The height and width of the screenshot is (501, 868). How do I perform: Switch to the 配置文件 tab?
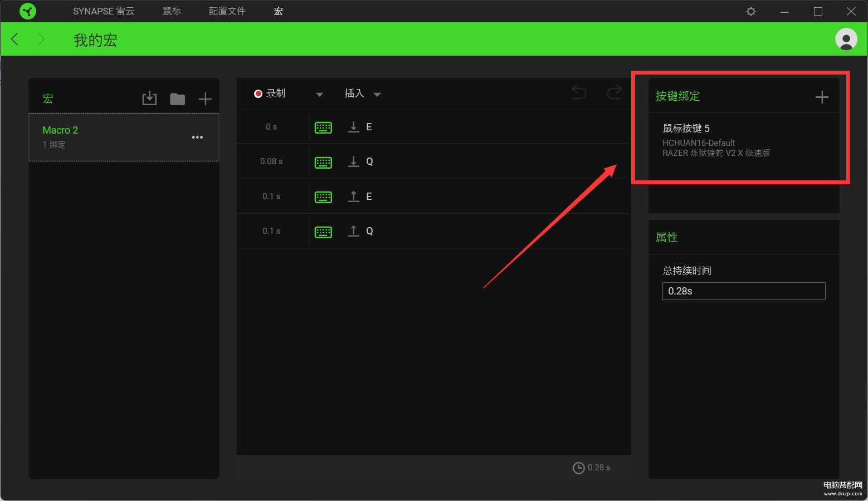[227, 11]
